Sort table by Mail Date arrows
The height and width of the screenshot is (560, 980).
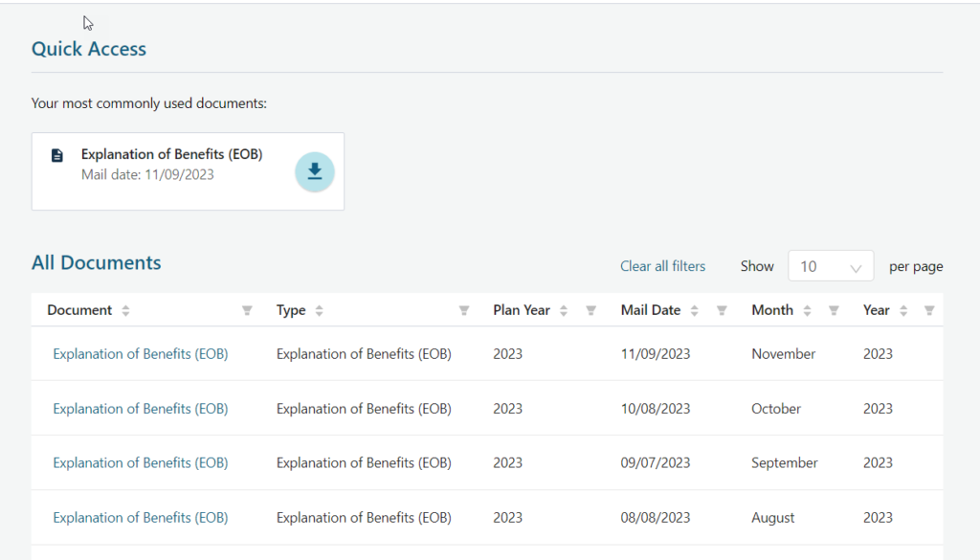pyautogui.click(x=694, y=310)
